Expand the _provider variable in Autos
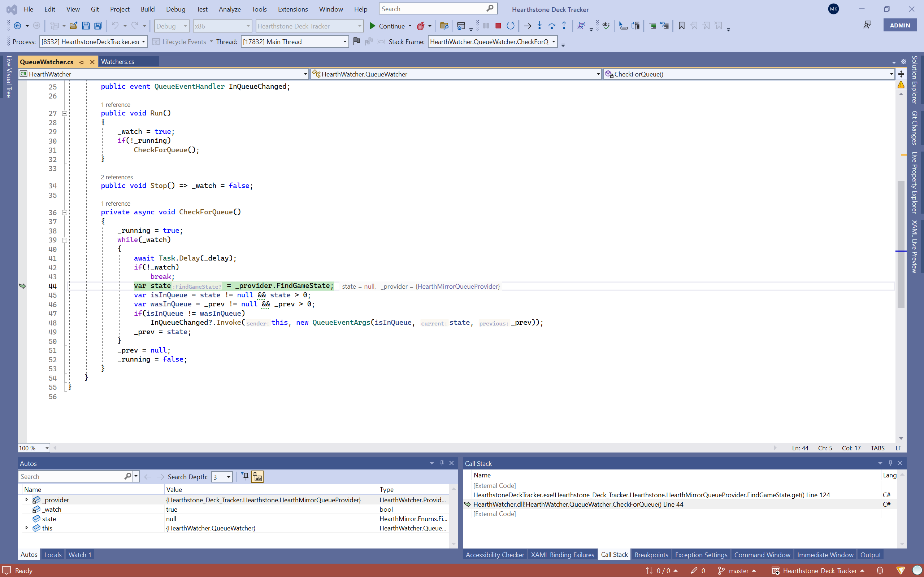The width and height of the screenshot is (924, 577). tap(26, 499)
